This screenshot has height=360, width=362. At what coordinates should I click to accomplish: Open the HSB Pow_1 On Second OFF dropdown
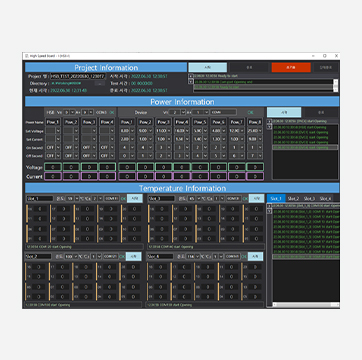(58, 147)
